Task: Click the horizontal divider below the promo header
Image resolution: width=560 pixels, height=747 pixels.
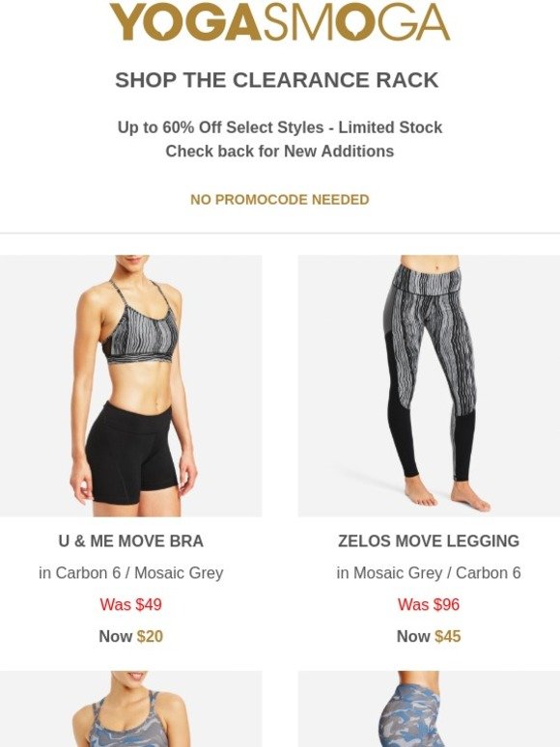Action: [280, 234]
